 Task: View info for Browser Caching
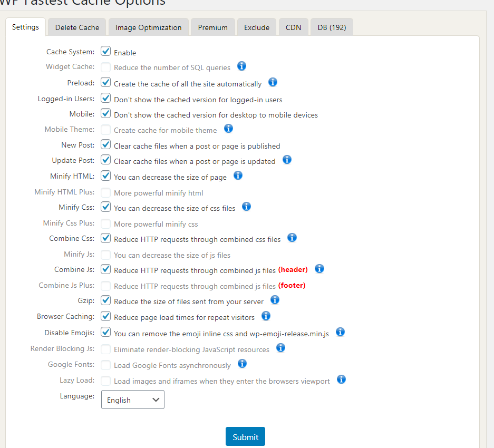pos(266,316)
